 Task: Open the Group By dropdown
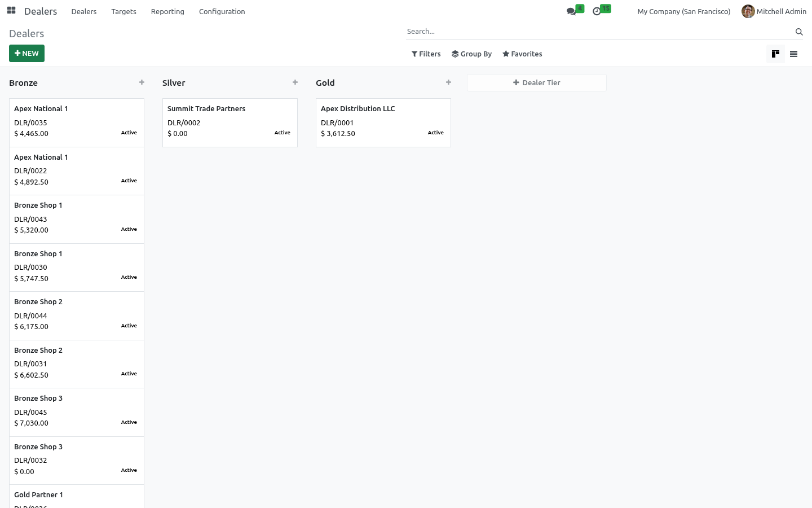coord(471,54)
